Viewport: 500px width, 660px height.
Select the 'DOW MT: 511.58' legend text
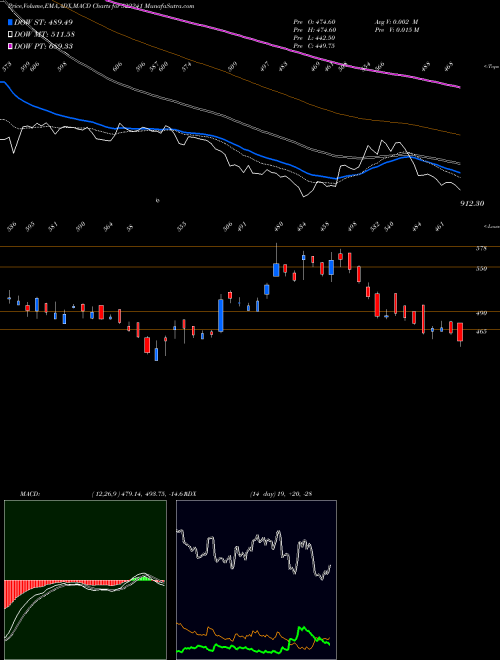click(x=45, y=35)
